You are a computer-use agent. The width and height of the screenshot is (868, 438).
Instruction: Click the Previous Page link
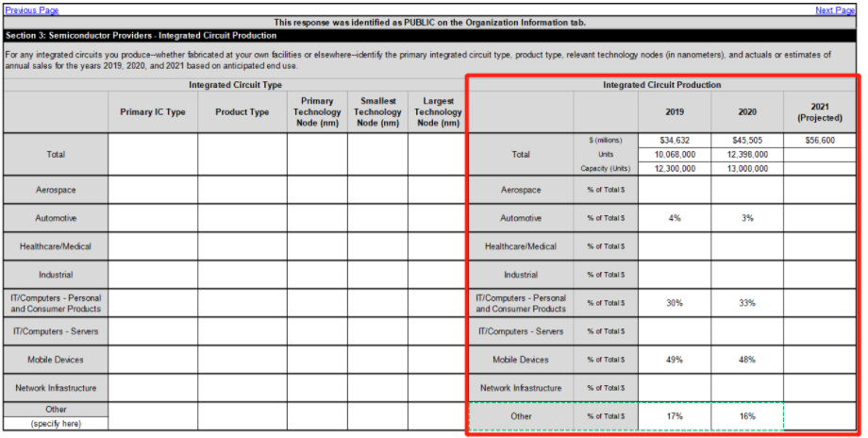click(x=32, y=9)
